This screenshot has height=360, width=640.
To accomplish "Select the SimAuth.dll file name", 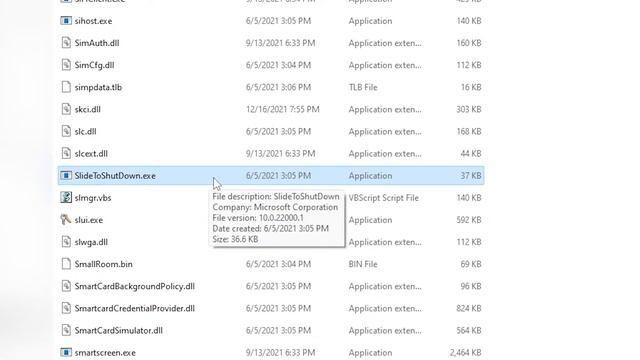I will 97,43.
